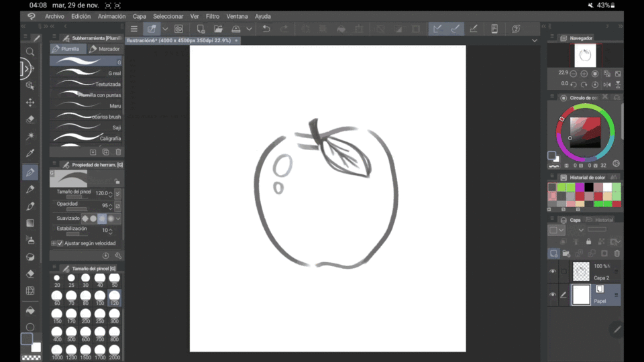
Task: Open the Archivo menu
Action: pos(54,16)
